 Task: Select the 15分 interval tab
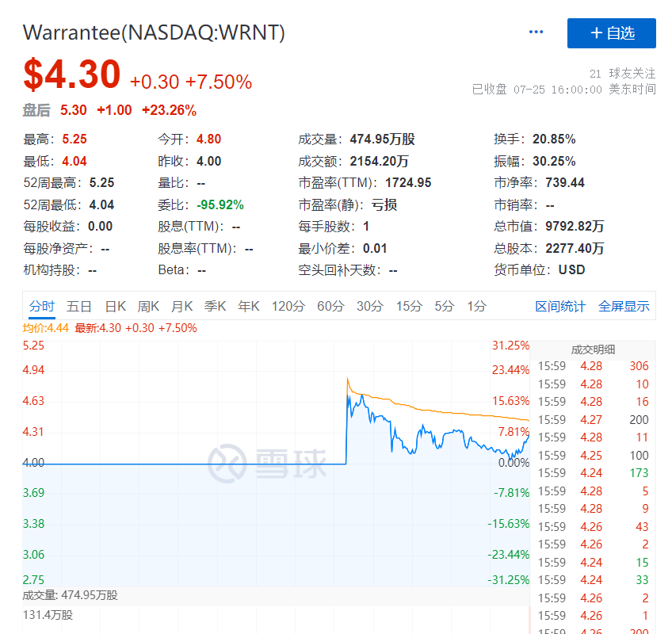pos(409,307)
